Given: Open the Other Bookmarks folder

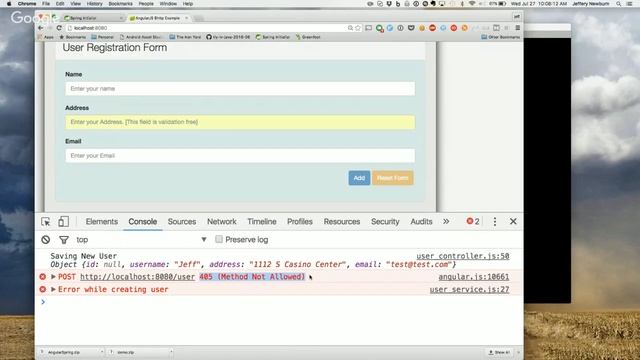Looking at the screenshot, I should (500, 37).
